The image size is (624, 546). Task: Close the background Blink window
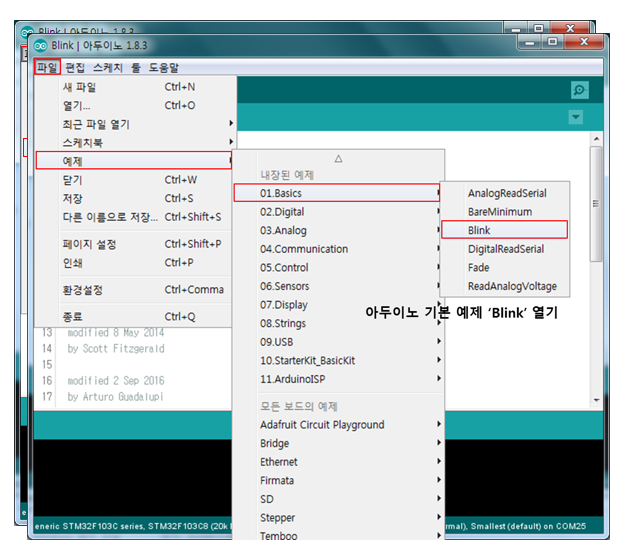(x=570, y=28)
